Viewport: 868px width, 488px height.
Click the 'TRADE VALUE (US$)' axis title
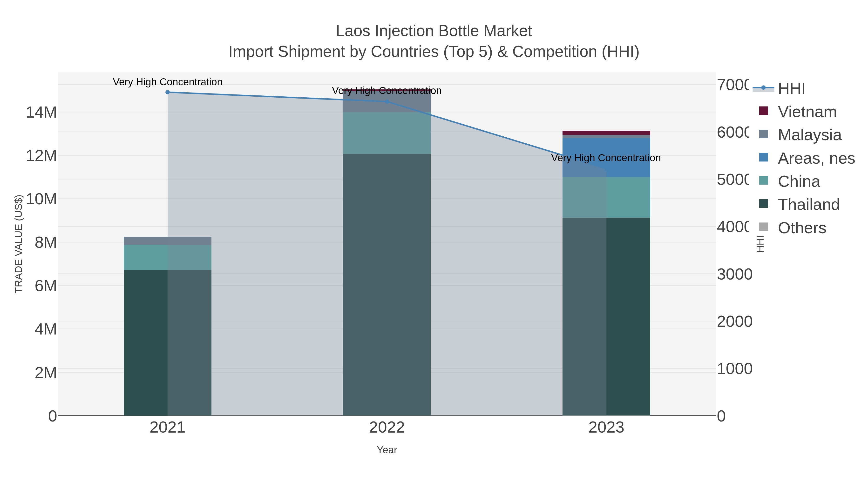pyautogui.click(x=19, y=244)
